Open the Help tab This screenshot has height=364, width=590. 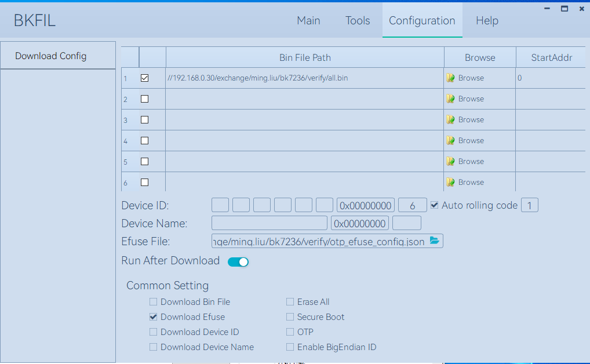[x=487, y=21]
